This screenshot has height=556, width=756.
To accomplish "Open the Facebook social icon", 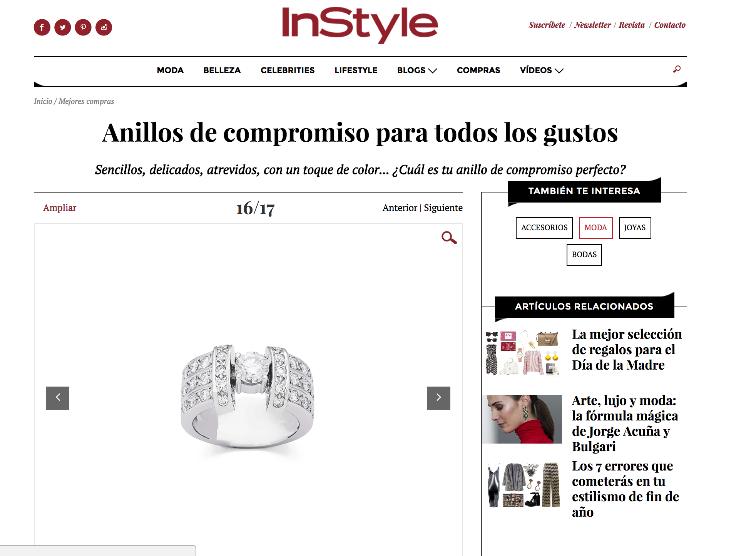I will click(x=42, y=27).
